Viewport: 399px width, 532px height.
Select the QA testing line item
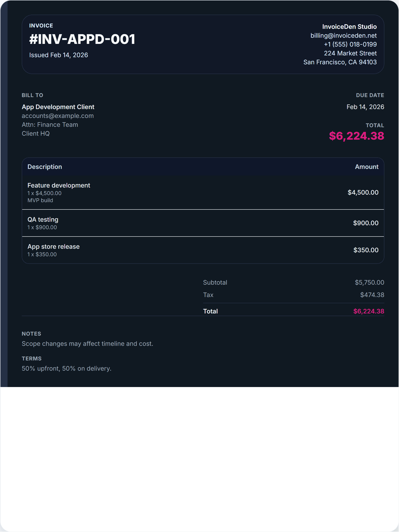point(43,220)
